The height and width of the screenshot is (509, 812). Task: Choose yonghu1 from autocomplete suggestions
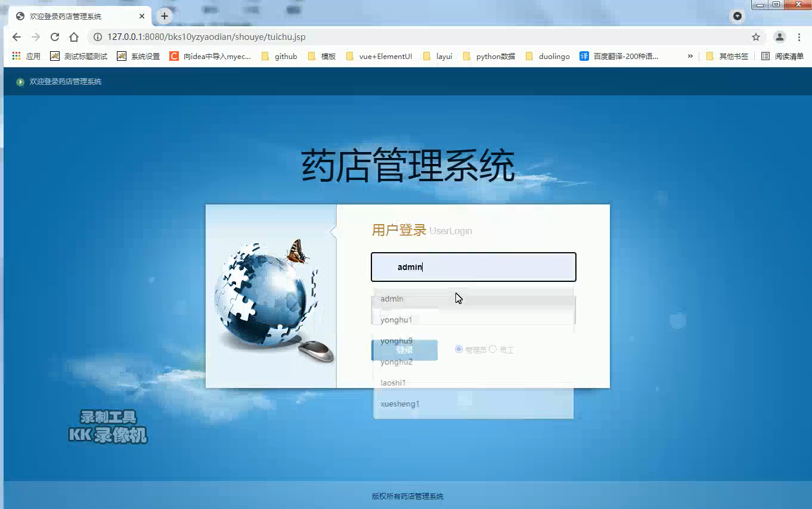point(473,319)
